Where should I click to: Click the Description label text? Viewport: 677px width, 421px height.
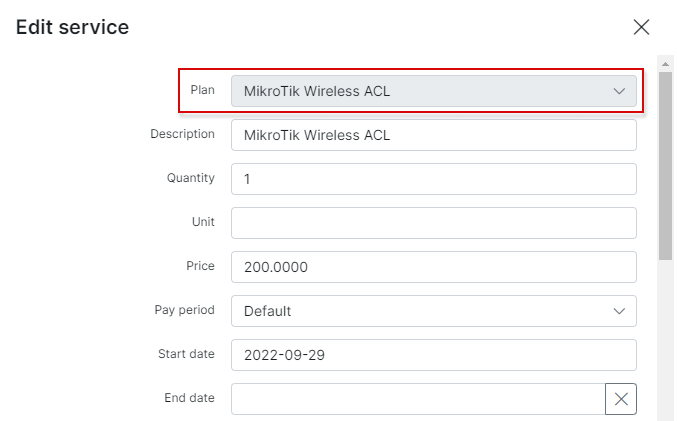[182, 134]
